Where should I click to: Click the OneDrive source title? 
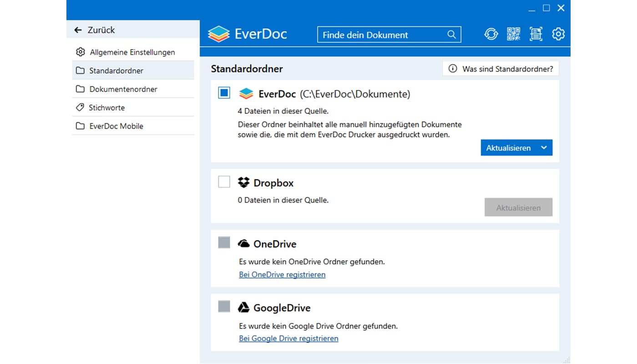click(275, 244)
